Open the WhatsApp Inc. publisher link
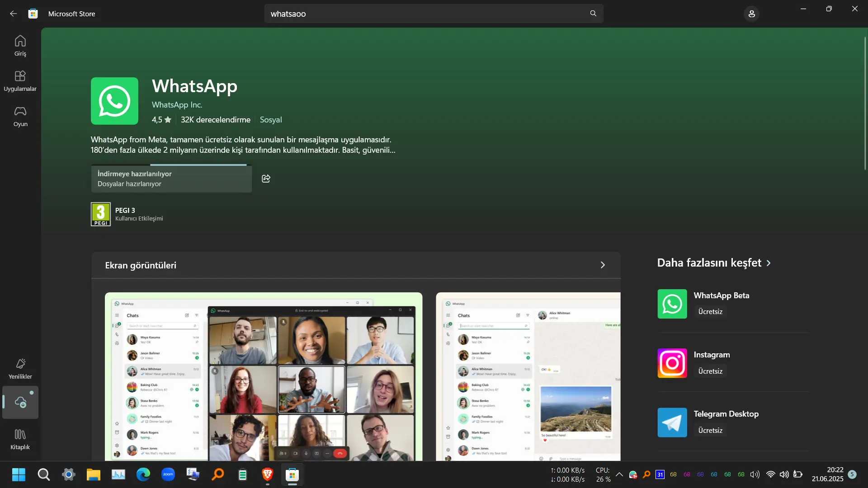This screenshot has height=488, width=868. tap(177, 105)
